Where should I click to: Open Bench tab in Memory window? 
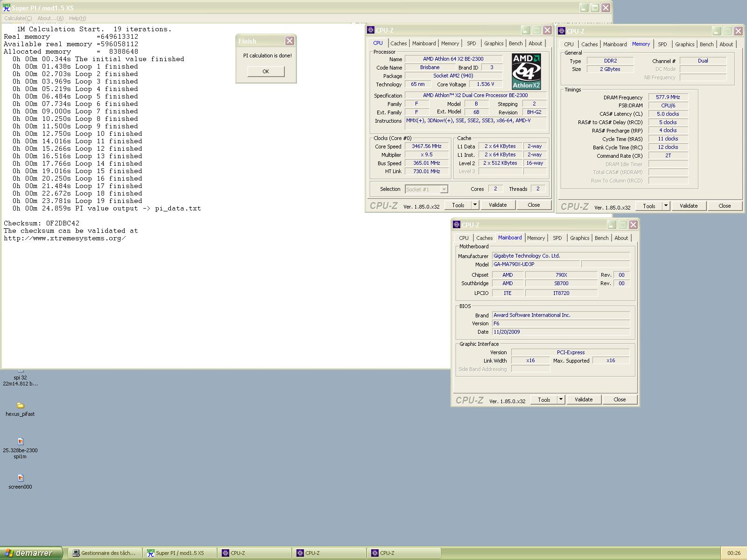coord(706,44)
